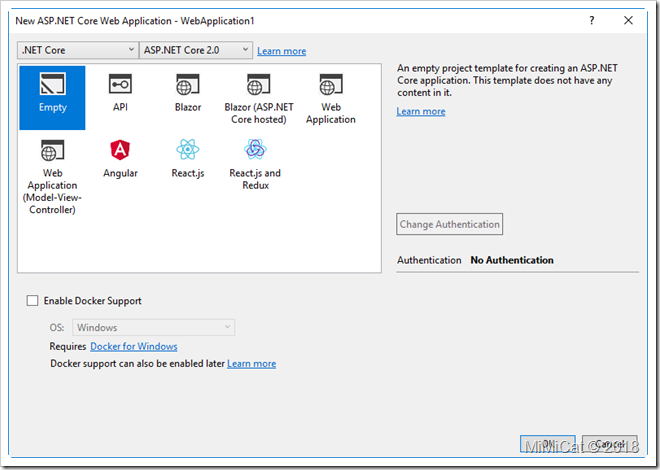660x470 pixels.
Task: Pick the React.js template
Action: point(188,159)
